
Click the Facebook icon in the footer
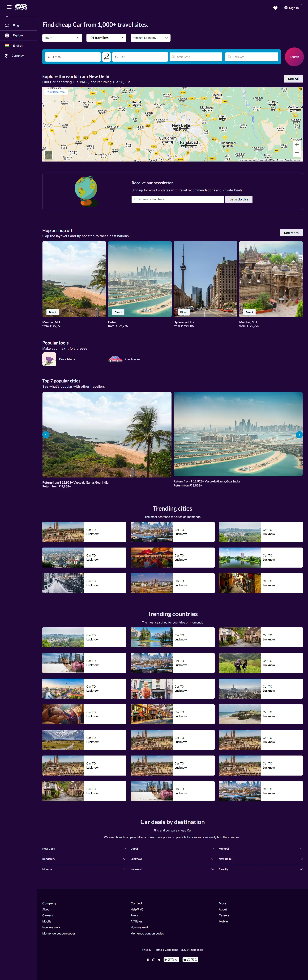pyautogui.click(x=148, y=960)
